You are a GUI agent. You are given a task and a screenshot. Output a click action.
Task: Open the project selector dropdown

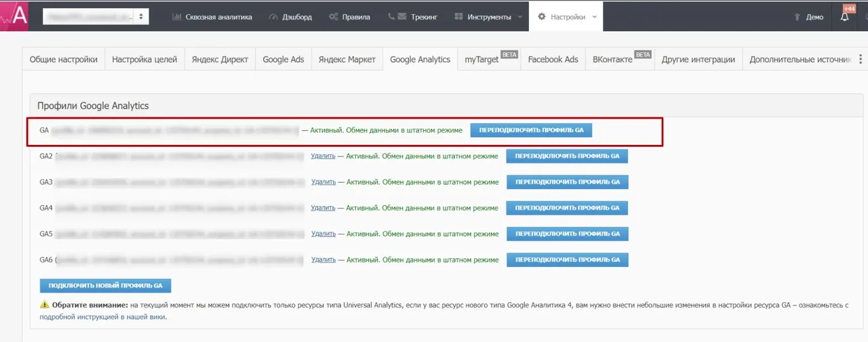pos(96,17)
